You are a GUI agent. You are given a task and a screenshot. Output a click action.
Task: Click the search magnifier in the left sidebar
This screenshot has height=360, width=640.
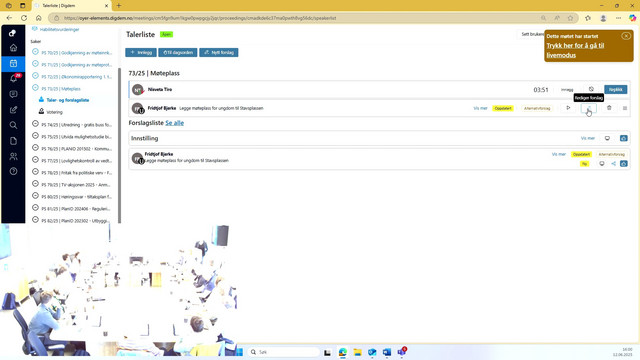click(x=13, y=125)
